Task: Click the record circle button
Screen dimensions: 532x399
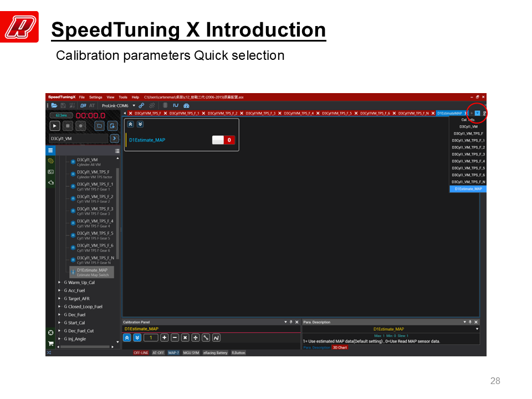Action: 80,126
